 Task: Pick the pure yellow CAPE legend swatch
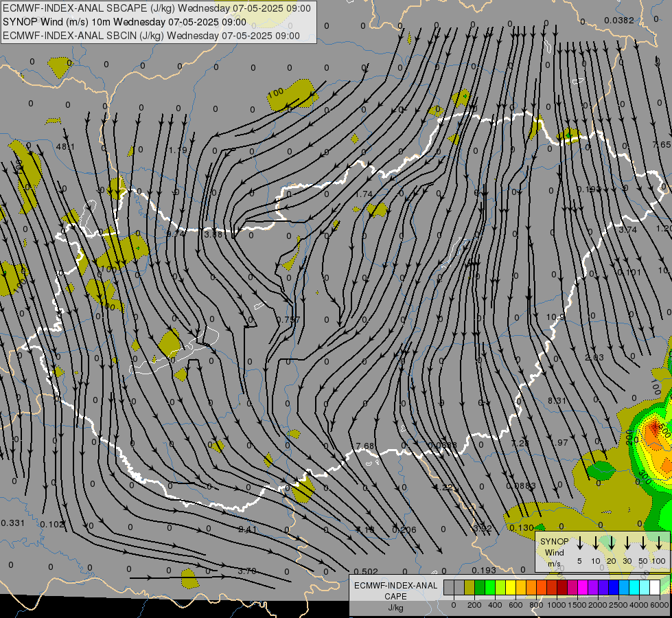[511, 588]
